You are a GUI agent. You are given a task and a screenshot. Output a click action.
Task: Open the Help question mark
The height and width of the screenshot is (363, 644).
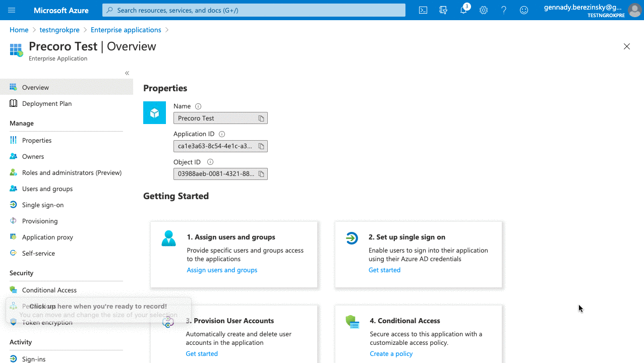[x=504, y=10]
